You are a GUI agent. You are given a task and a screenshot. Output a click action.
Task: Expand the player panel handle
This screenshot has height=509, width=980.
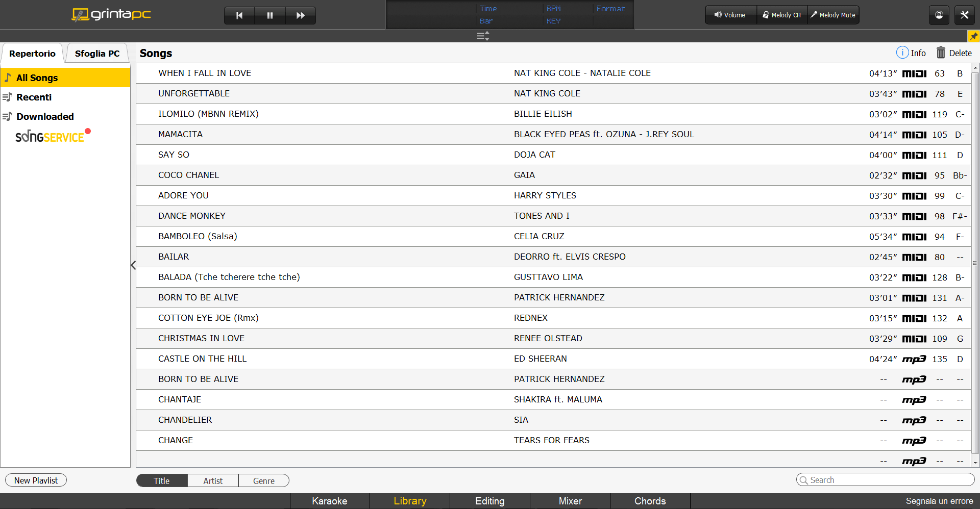[483, 36]
